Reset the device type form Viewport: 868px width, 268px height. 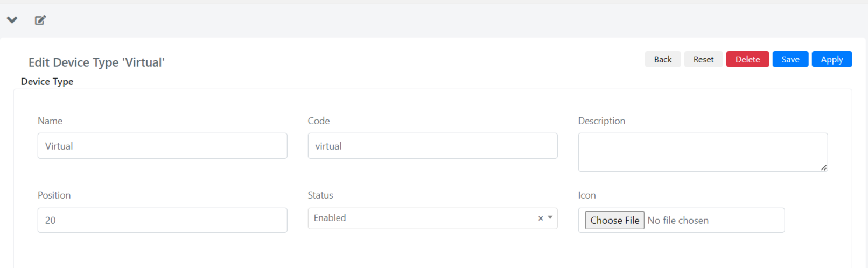[703, 59]
